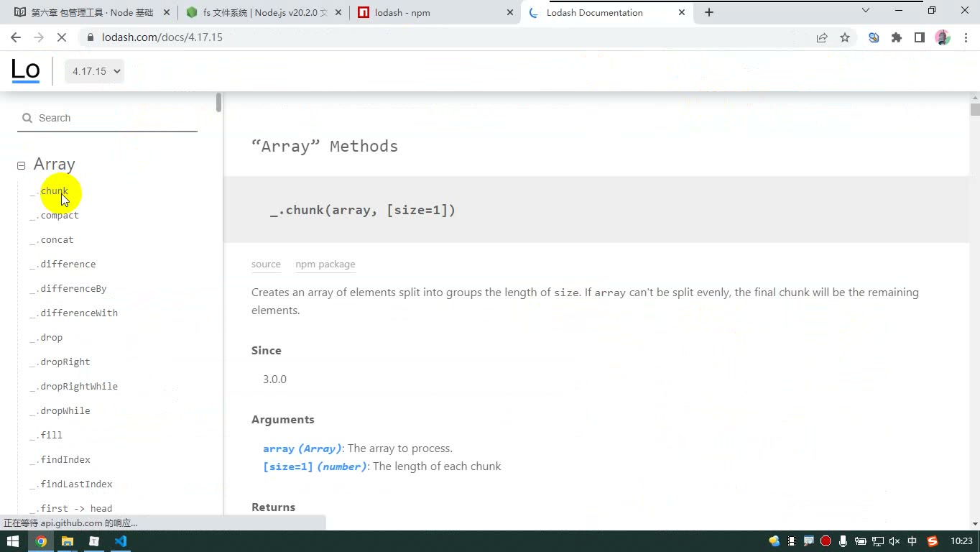The image size is (980, 552).
Task: Open the new tab button
Action: (x=709, y=12)
